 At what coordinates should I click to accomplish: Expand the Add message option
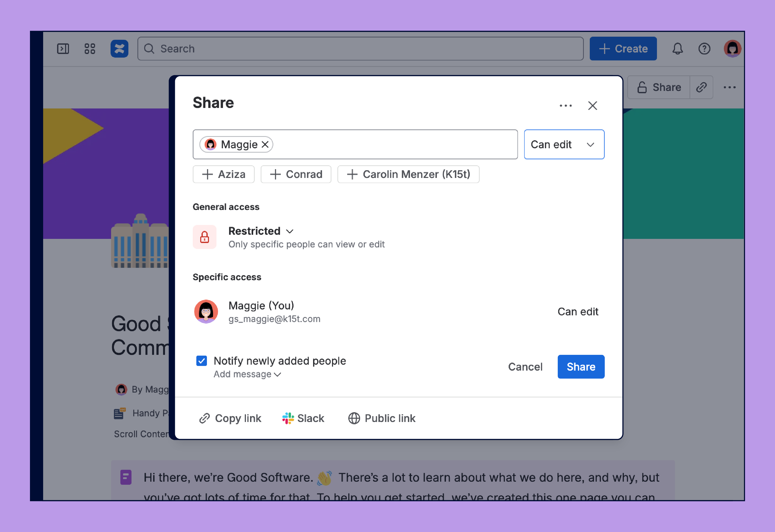247,374
